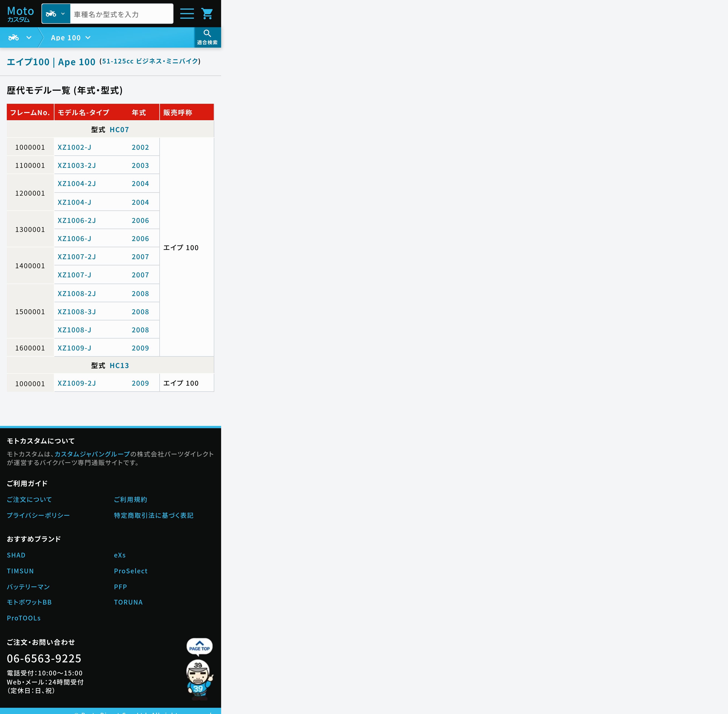The image size is (728, 714).
Task: Open model XZ1009-2J link
Action: coord(77,383)
